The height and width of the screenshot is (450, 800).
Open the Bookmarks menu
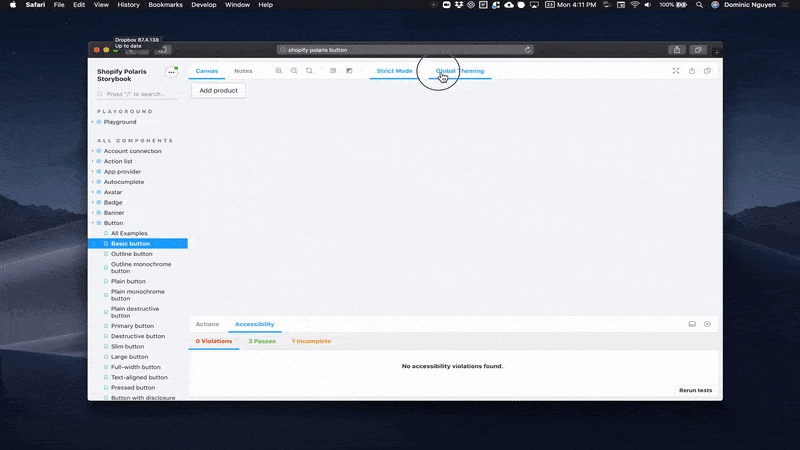coord(165,5)
